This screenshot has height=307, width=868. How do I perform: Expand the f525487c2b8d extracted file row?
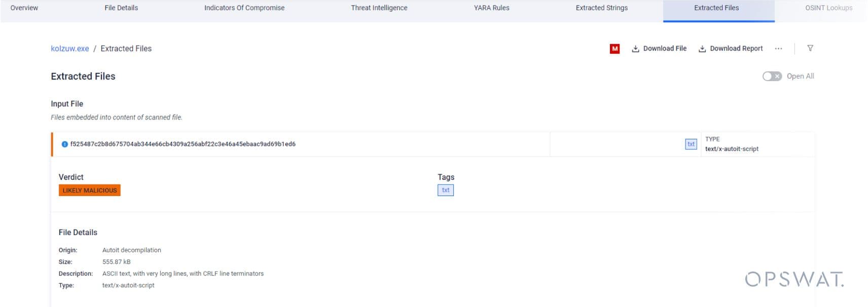[x=300, y=144]
